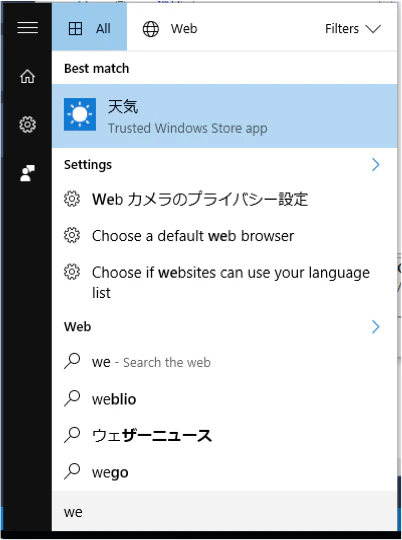402x540 pixels.
Task: Expand Web results with the arrow
Action: [x=375, y=326]
